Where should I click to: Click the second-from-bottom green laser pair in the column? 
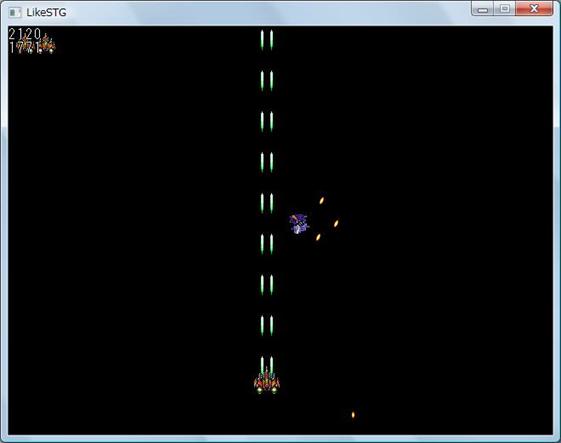click(x=267, y=326)
